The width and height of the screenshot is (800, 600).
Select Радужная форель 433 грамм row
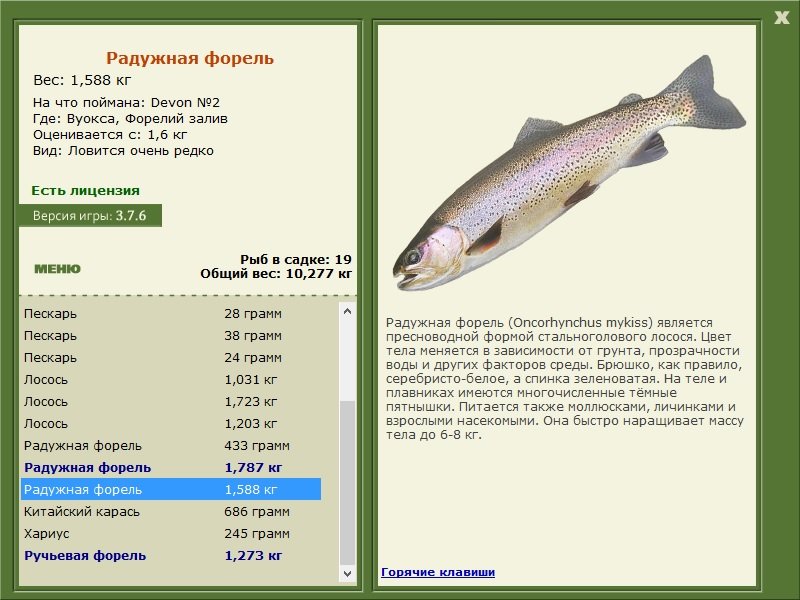pyautogui.click(x=170, y=445)
